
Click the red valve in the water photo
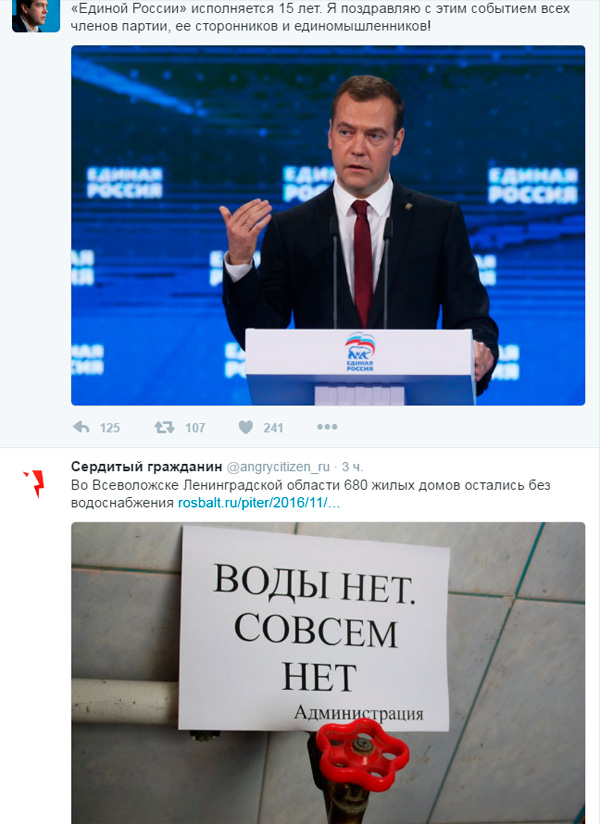363,755
